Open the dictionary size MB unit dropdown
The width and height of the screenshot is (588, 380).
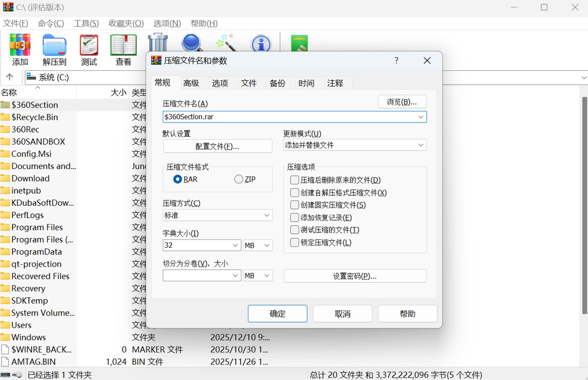tap(258, 245)
